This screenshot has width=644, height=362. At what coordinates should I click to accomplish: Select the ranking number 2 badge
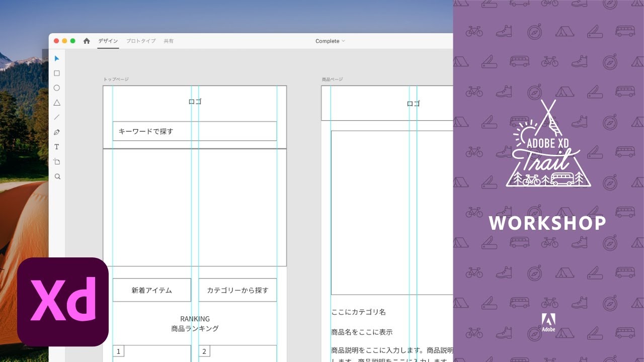tap(204, 351)
